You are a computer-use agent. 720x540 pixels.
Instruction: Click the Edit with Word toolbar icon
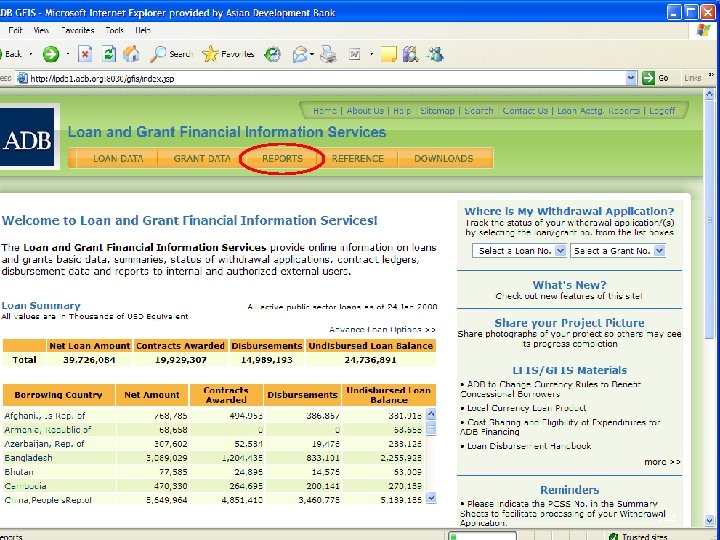[x=354, y=55]
